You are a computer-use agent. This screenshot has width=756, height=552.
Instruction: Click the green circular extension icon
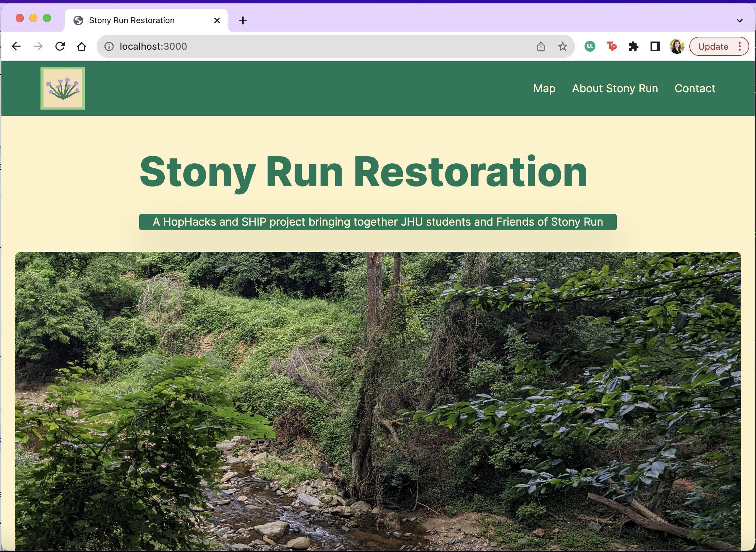[x=590, y=46]
